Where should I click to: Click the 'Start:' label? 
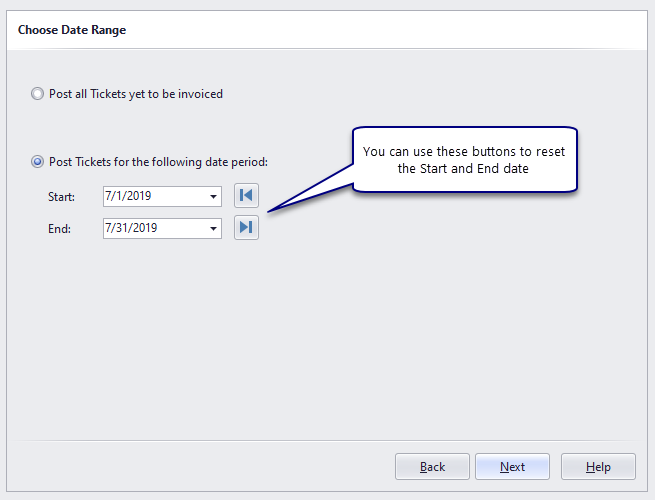pyautogui.click(x=61, y=197)
